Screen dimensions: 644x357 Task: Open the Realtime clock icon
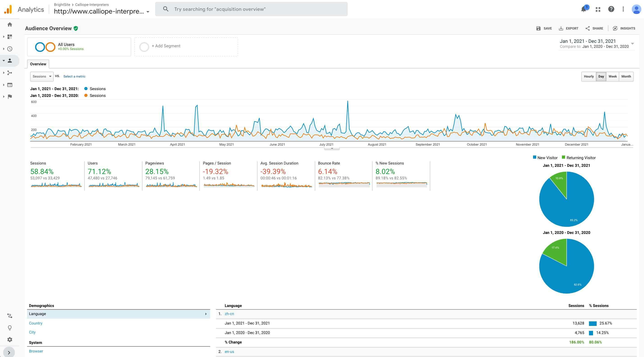click(x=10, y=49)
